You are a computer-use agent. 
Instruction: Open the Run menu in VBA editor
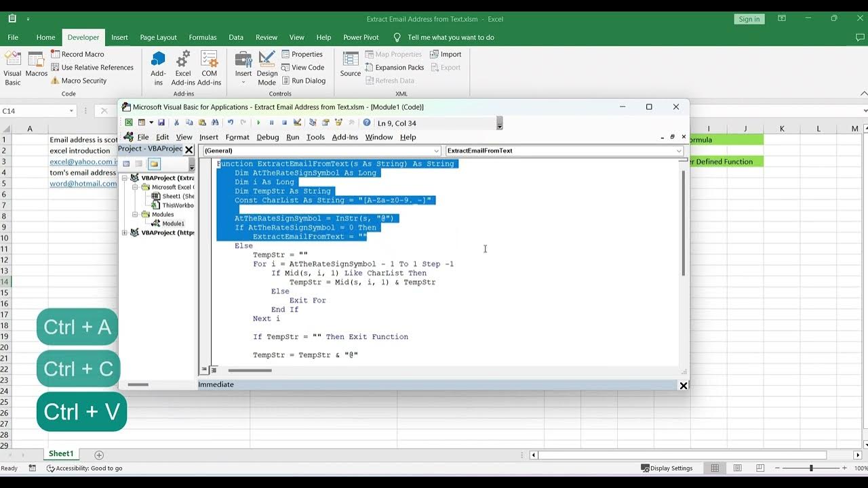pyautogui.click(x=292, y=137)
